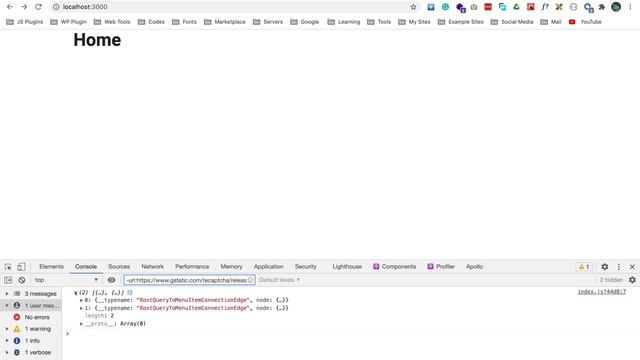Image resolution: width=640 pixels, height=360 pixels.
Task: Open the camera screenshot extension
Action: click(474, 7)
